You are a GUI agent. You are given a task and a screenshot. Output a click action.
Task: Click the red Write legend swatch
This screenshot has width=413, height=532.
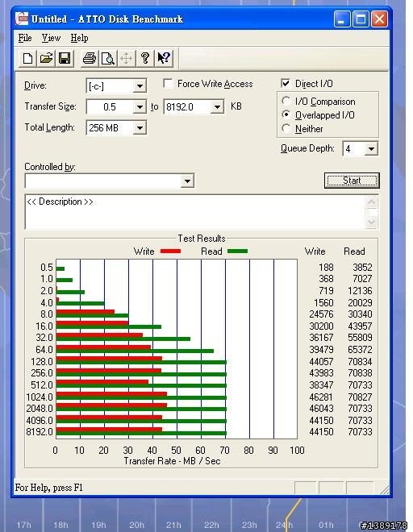click(x=170, y=251)
